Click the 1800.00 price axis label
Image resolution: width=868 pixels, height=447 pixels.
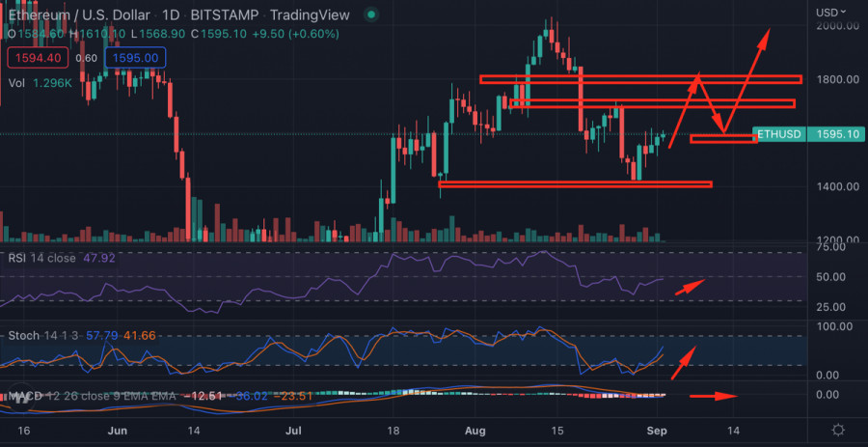click(x=839, y=80)
